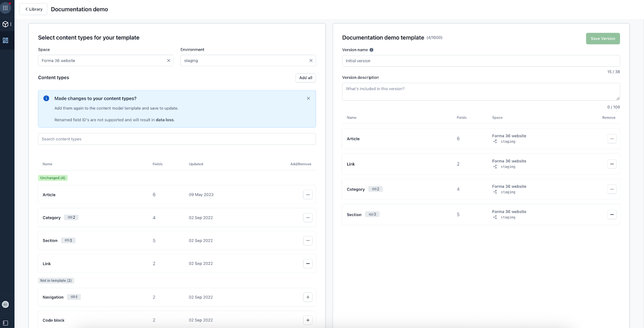Open the Space dropdown field
644x328 pixels.
106,61
